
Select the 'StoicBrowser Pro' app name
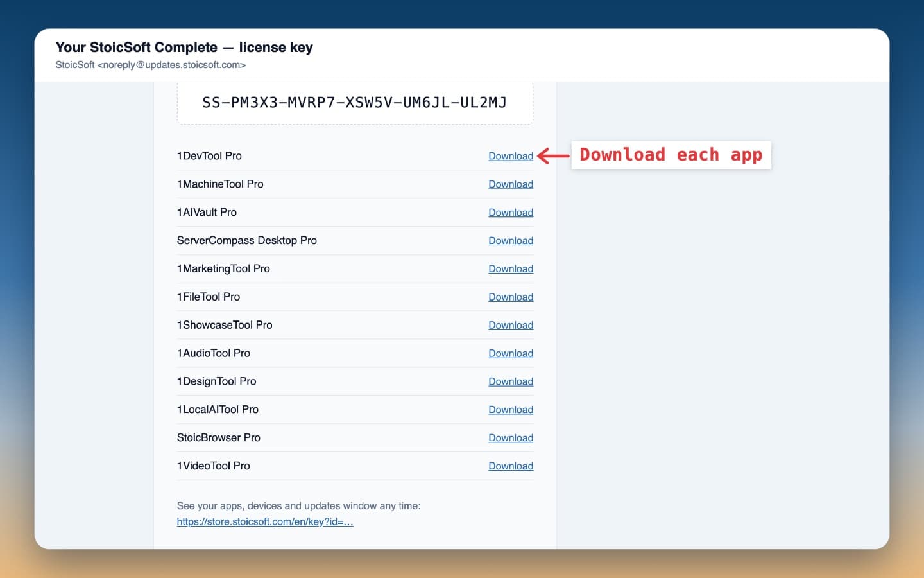(219, 439)
